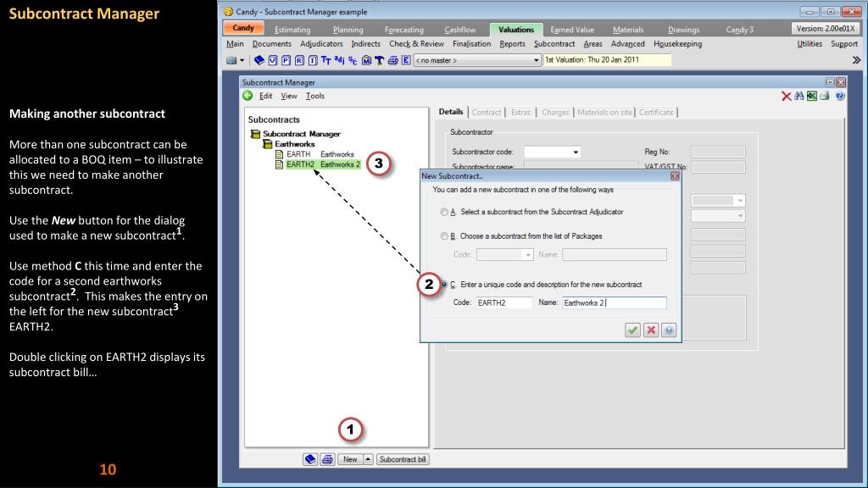Viewport: 868px width, 488px height.
Task: Click the printer icon in the main toolbar
Action: (x=392, y=60)
